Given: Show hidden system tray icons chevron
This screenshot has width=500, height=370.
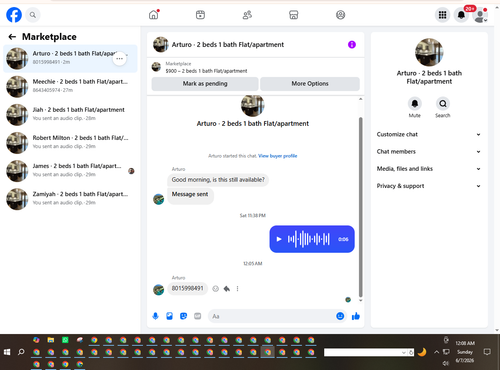Looking at the screenshot, I should (436, 352).
